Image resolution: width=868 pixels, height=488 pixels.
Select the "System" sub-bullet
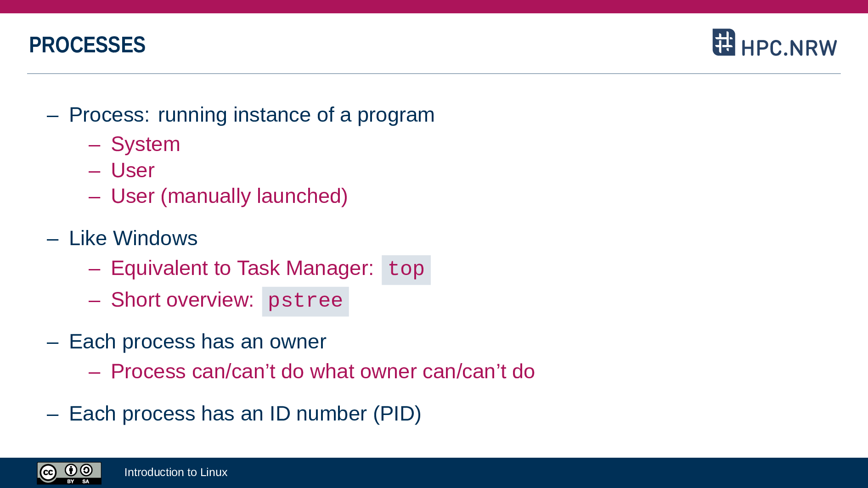click(x=145, y=144)
